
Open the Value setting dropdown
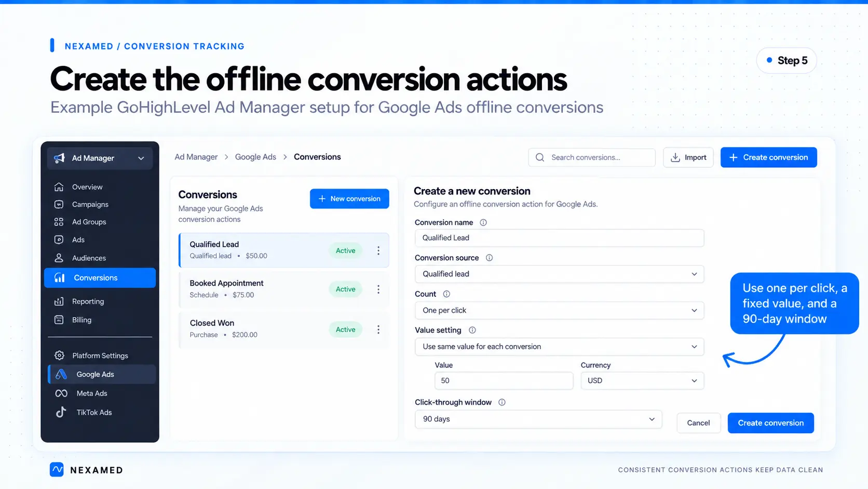tap(559, 347)
